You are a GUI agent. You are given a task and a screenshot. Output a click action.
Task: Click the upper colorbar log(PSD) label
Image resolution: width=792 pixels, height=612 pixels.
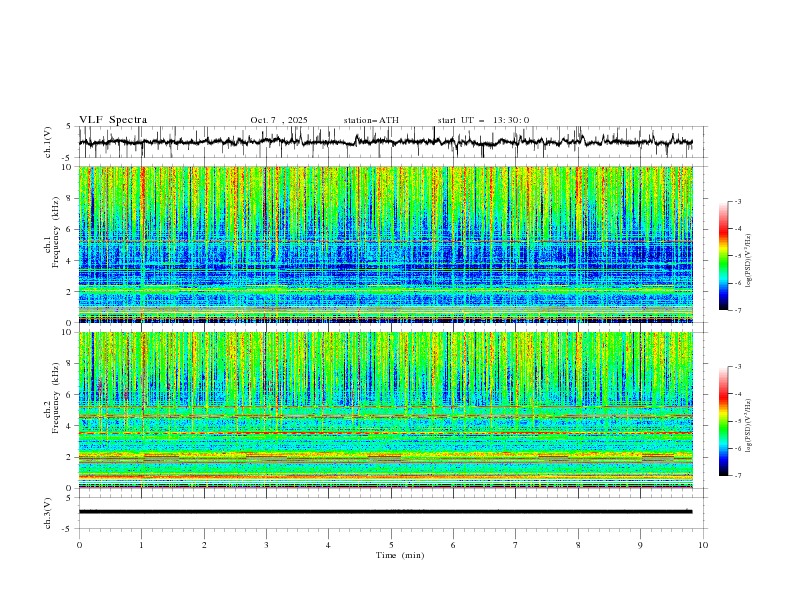[x=749, y=261]
